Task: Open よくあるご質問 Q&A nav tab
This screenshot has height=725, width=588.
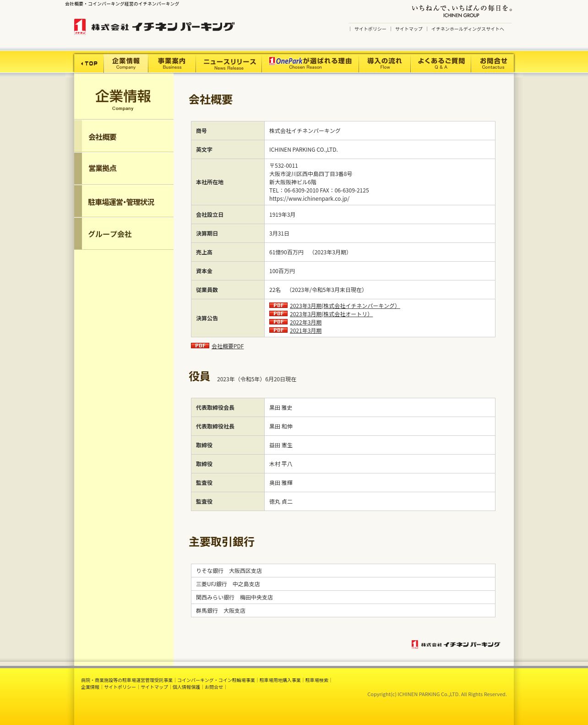Action: coord(441,63)
